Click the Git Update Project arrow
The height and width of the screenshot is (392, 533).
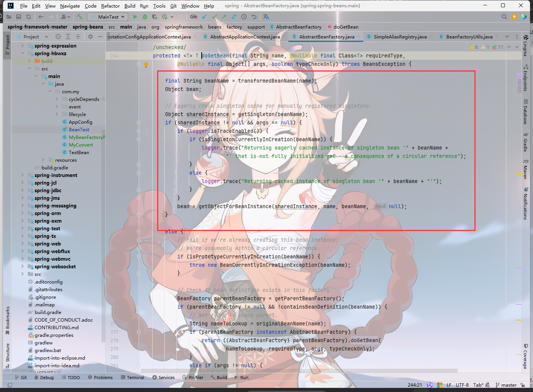[205, 17]
